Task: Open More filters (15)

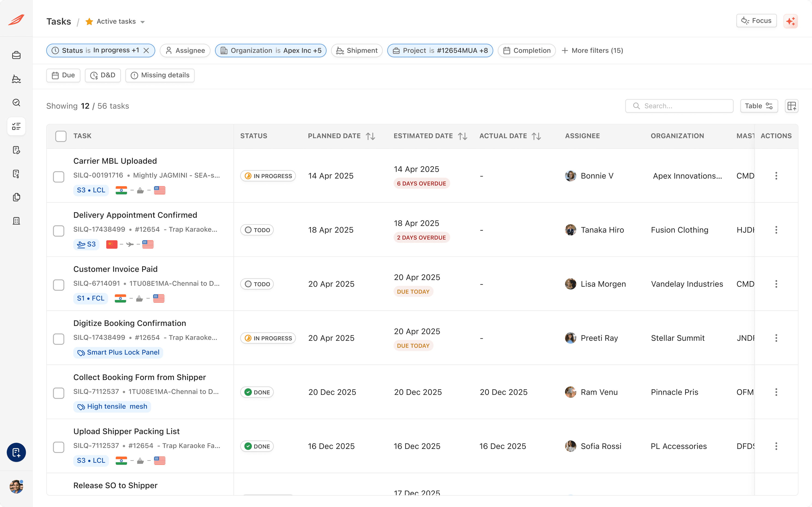Action: (x=592, y=51)
